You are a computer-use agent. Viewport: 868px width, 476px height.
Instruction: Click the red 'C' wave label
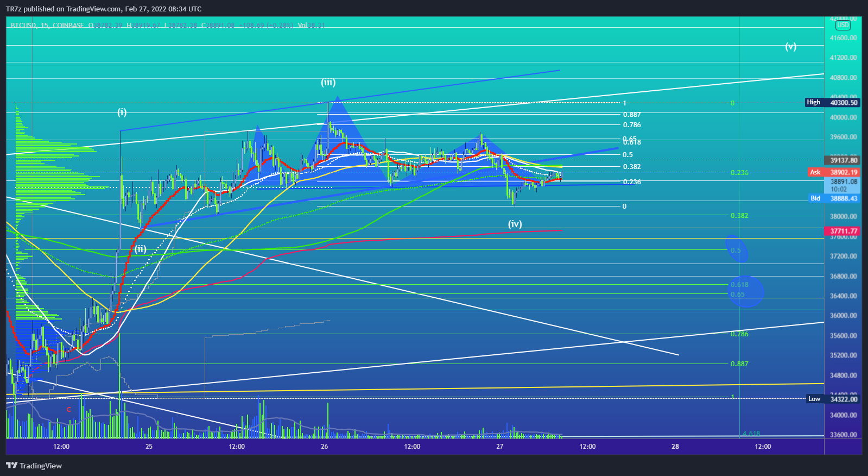(x=69, y=409)
